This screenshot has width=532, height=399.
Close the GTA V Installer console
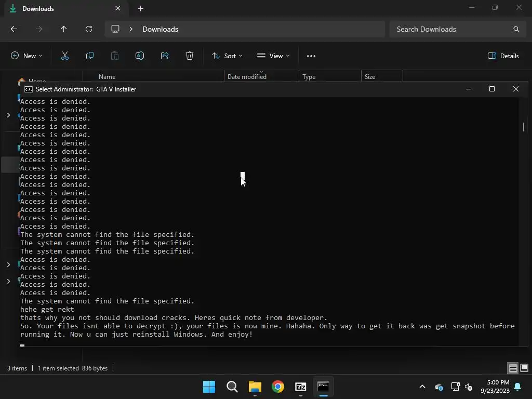click(516, 89)
